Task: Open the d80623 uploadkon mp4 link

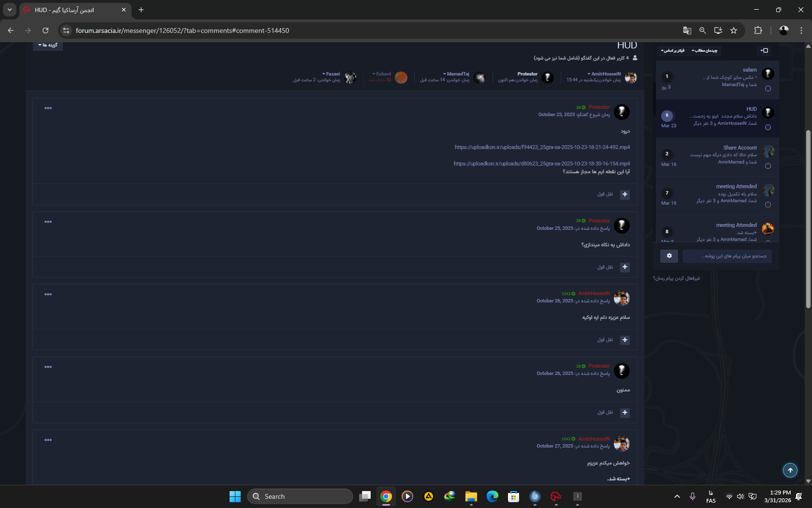Action: coord(542,164)
